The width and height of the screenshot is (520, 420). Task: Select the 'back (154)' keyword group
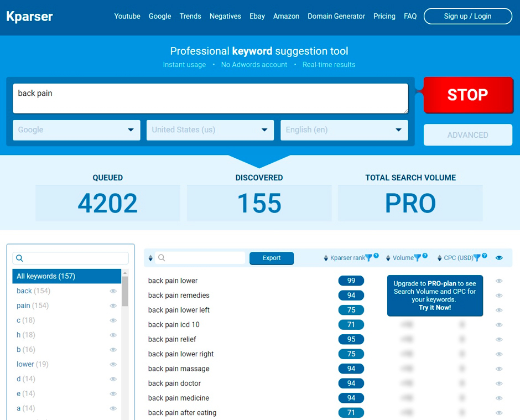(34, 291)
